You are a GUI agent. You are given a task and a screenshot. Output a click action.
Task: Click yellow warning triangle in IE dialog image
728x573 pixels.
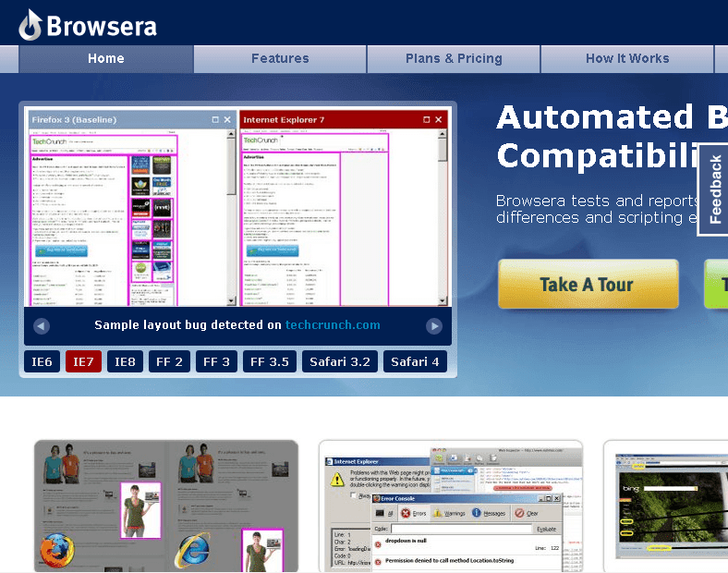click(337, 479)
